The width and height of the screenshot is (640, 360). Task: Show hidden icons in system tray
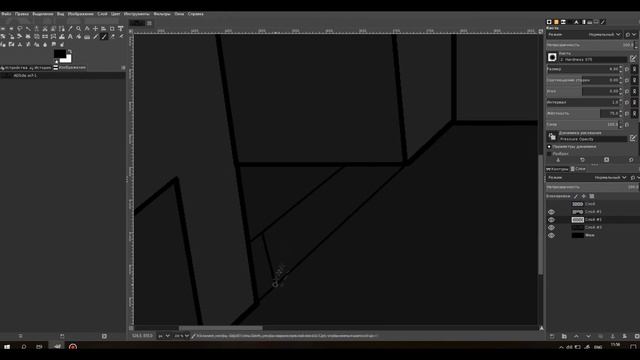pyautogui.click(x=561, y=347)
